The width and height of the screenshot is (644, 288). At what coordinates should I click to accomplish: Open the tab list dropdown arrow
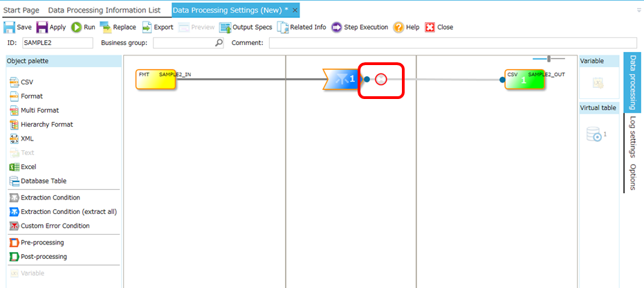pyautogui.click(x=638, y=10)
